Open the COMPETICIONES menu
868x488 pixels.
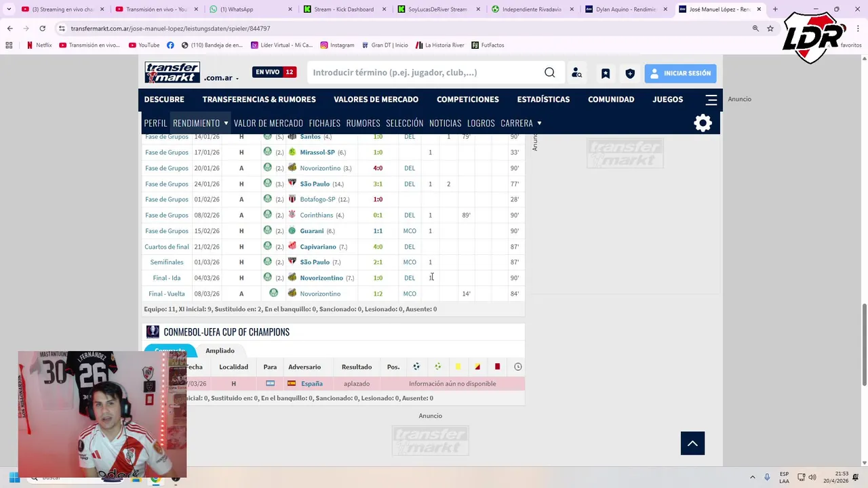click(468, 100)
